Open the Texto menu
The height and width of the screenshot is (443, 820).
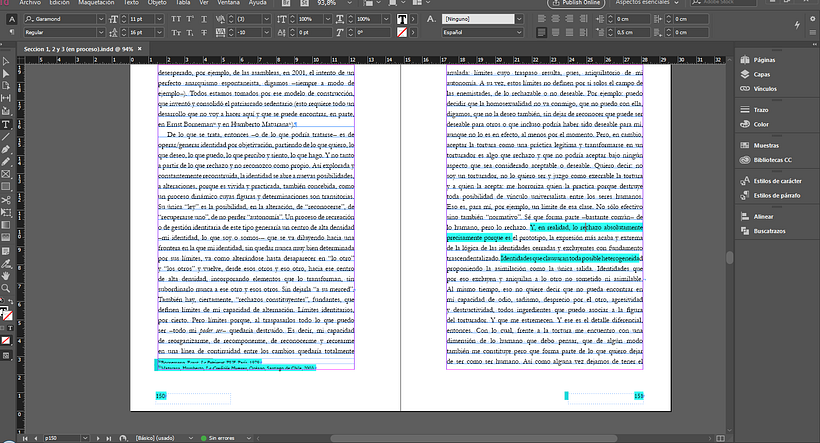click(x=131, y=3)
